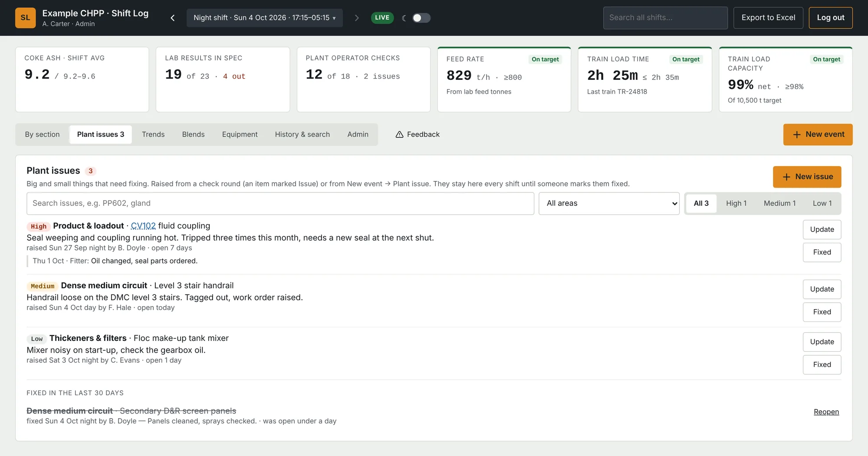Open the Coke Ash shift avg card

[x=82, y=79]
